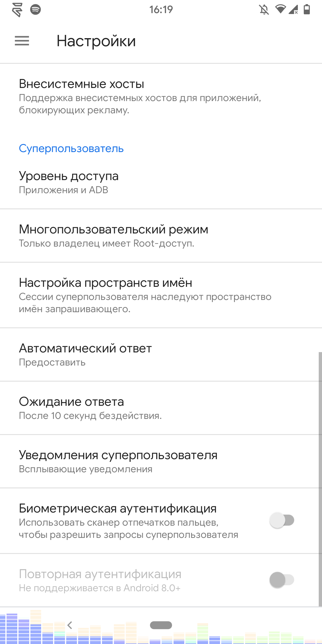This screenshot has width=322, height=644.
Task: Tap the Spotify status bar icon
Action: [x=35, y=10]
